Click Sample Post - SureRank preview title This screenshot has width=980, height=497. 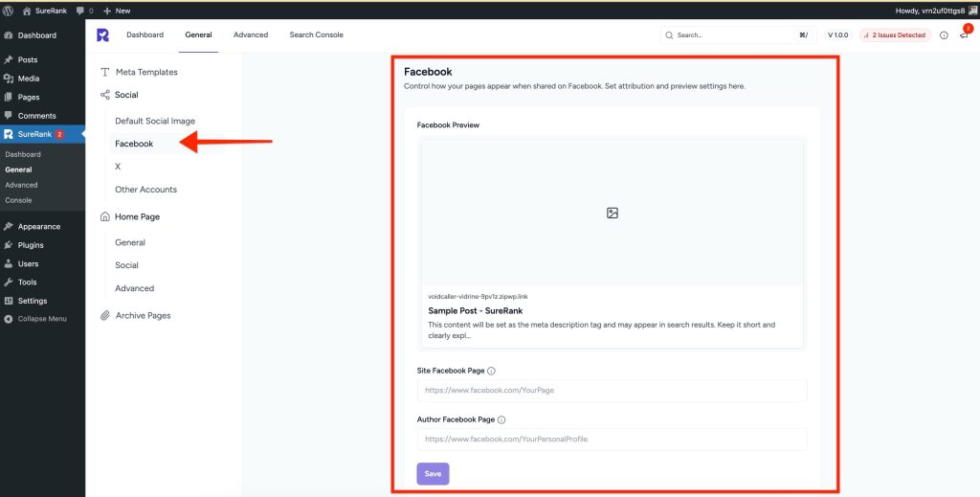(475, 310)
